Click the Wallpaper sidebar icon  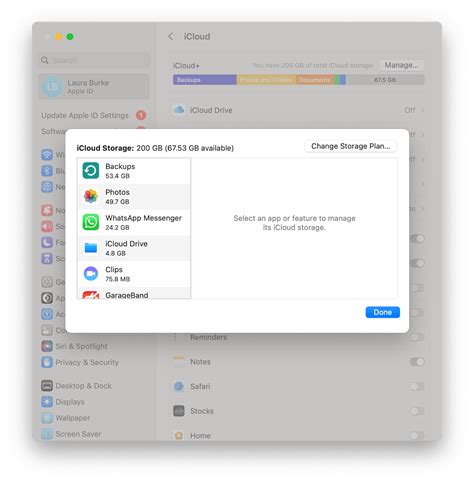click(x=47, y=418)
